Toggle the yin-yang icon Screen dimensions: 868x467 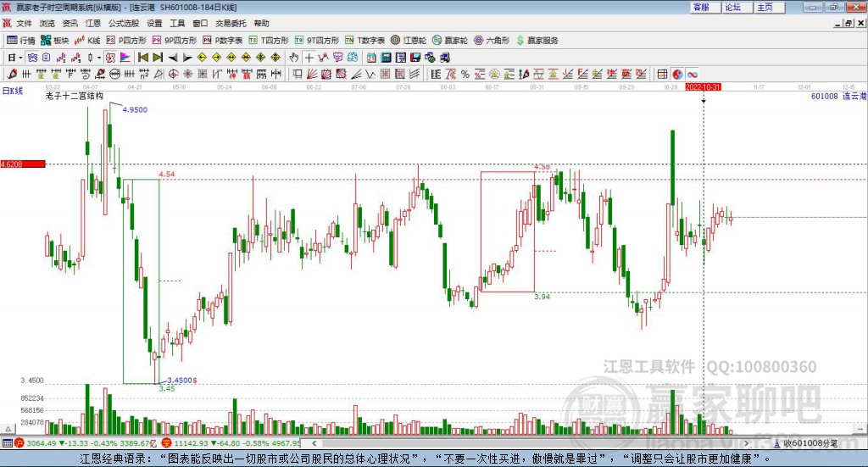tap(677, 74)
